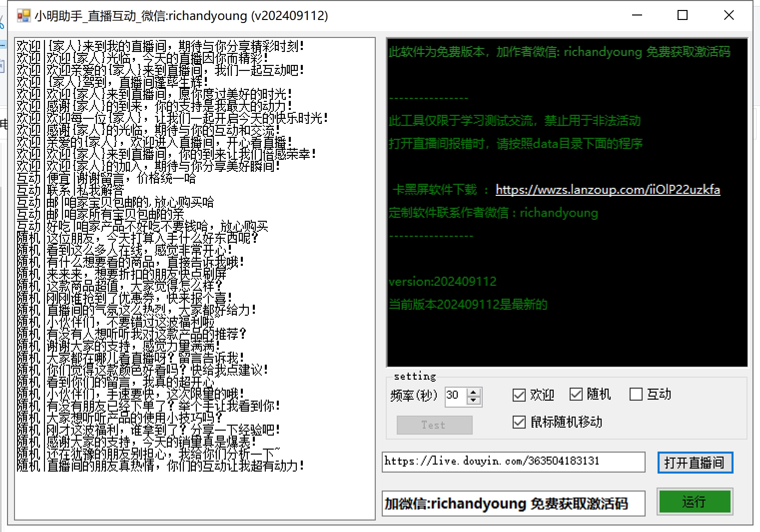Minimize the 小明助手 window
This screenshot has height=532, width=760.
point(637,15)
